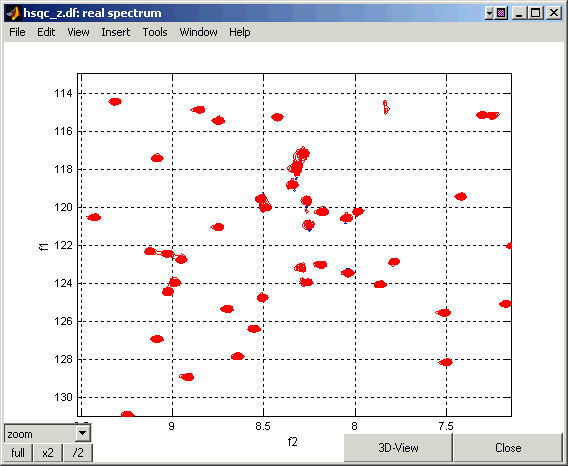Viewport: 568px width, 466px height.
Task: Open the Edit menu
Action: [46, 32]
